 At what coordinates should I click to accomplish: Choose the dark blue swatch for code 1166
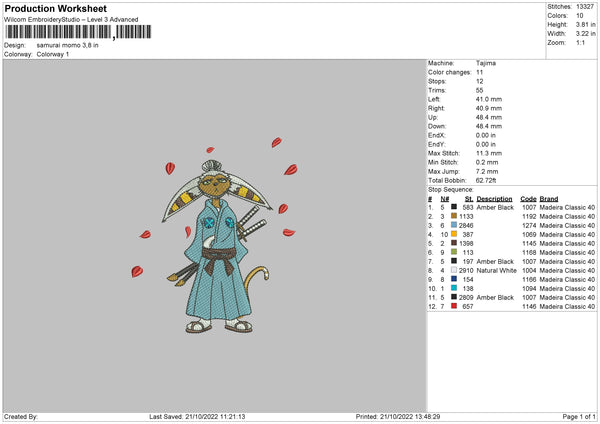click(x=454, y=279)
